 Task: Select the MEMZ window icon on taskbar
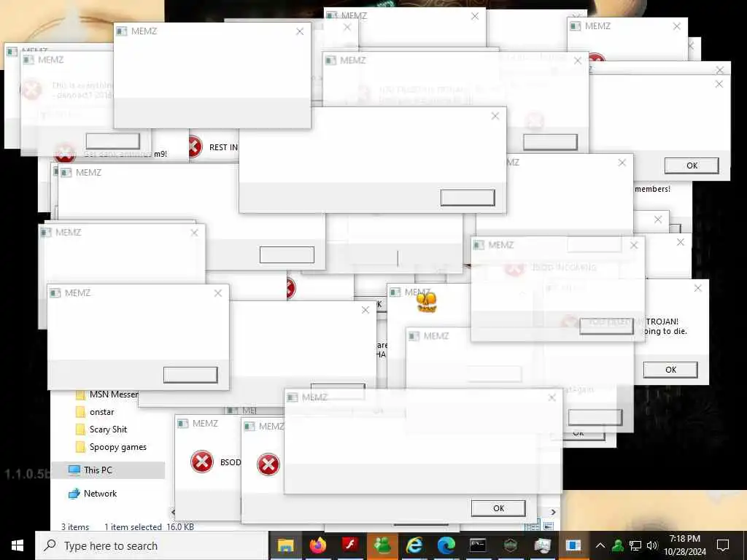tap(573, 545)
